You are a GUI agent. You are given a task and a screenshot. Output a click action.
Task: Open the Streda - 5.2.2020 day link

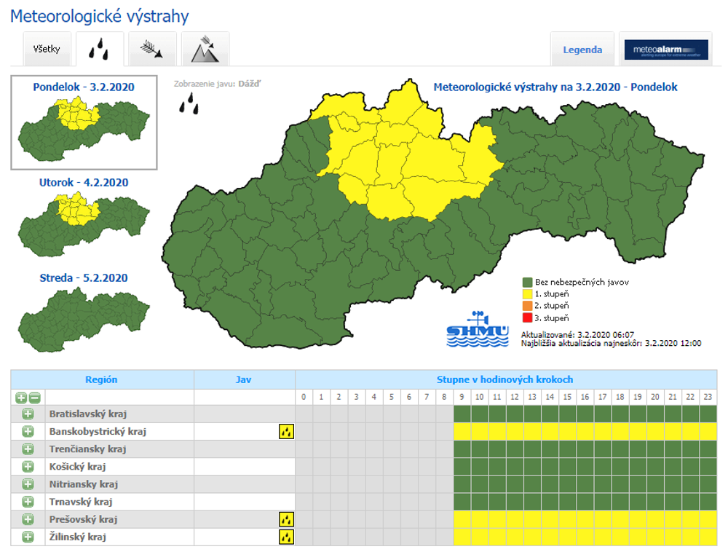[84, 277]
